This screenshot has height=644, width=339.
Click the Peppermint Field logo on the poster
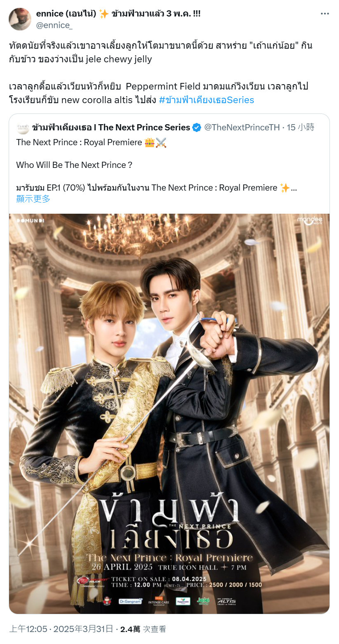pos(183,602)
